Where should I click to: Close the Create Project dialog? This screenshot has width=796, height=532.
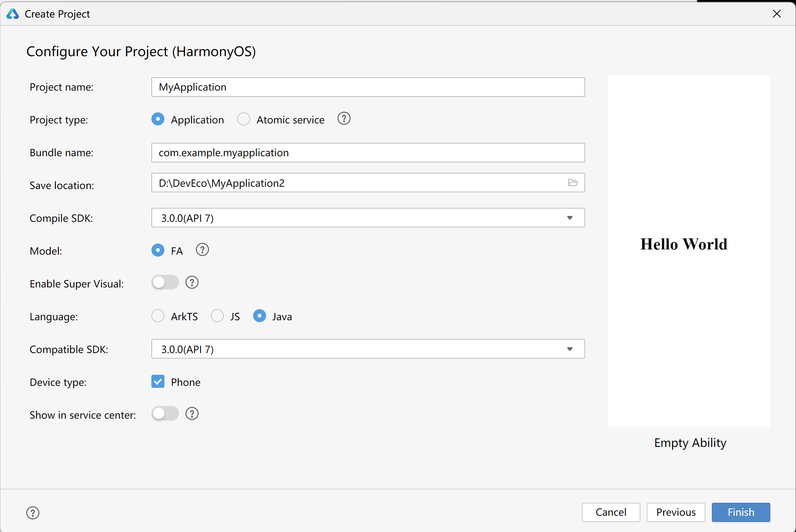point(777,14)
